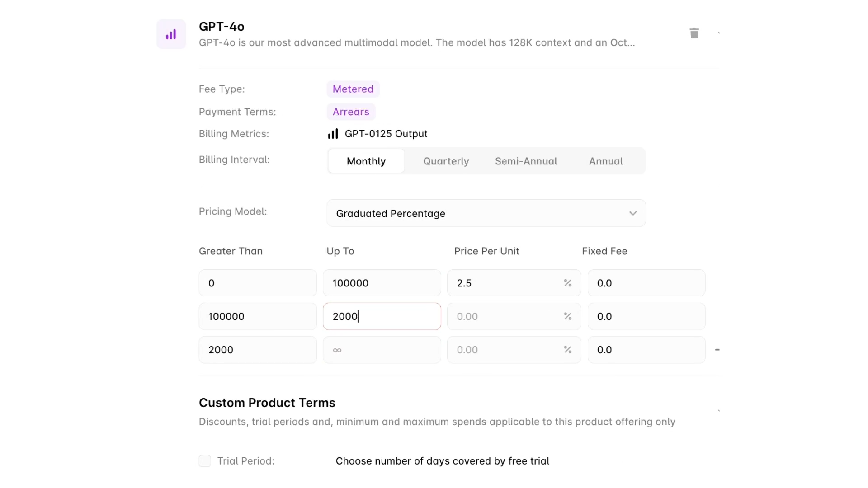Click the percent icon in the first tier row

(568, 283)
